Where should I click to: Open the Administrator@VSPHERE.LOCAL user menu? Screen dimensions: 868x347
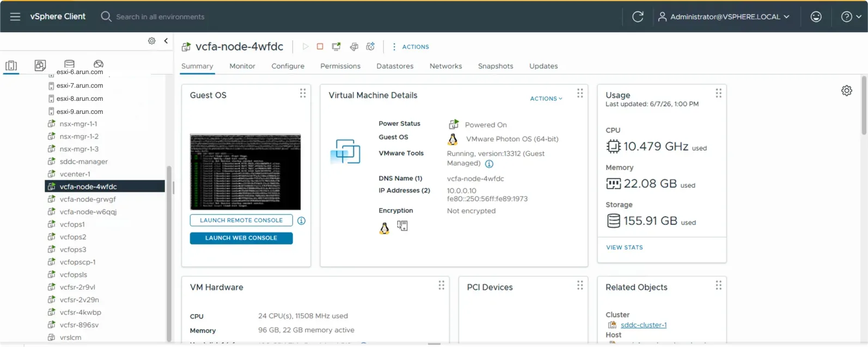point(724,17)
